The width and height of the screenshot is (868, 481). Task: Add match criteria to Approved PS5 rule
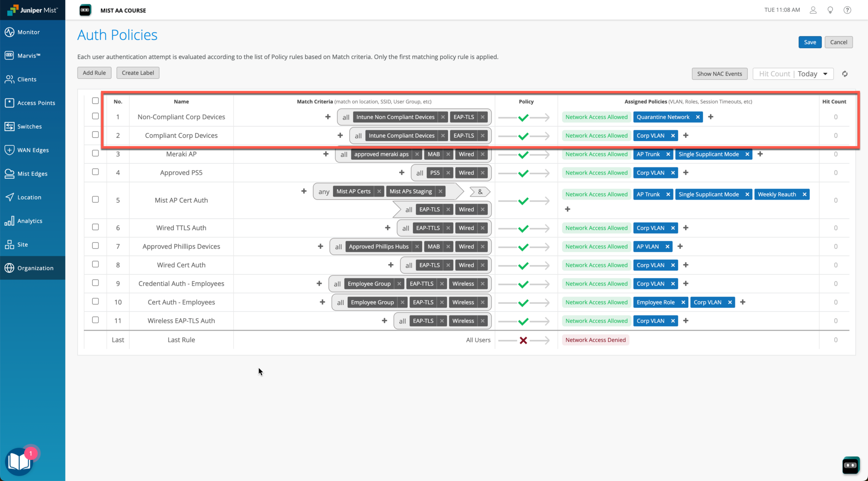[x=402, y=172]
